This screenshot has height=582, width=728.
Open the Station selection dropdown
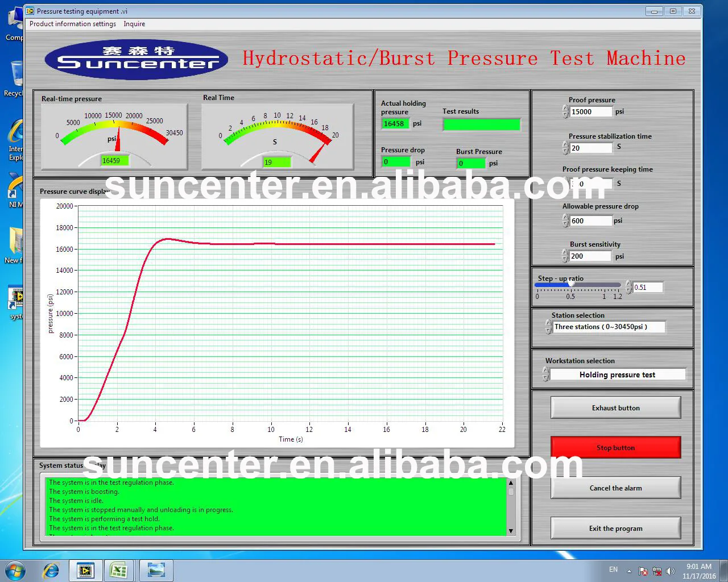pos(609,327)
